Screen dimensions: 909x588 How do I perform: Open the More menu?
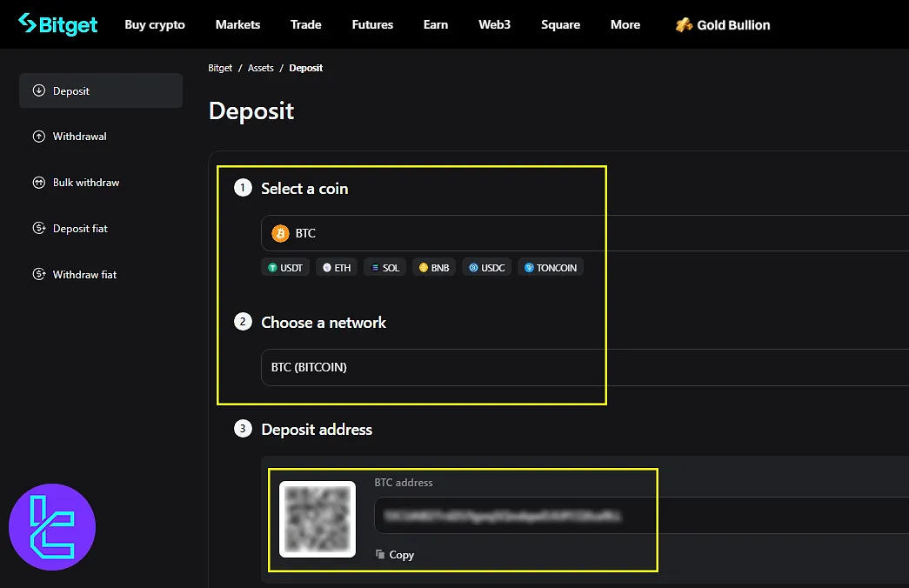pyautogui.click(x=625, y=25)
